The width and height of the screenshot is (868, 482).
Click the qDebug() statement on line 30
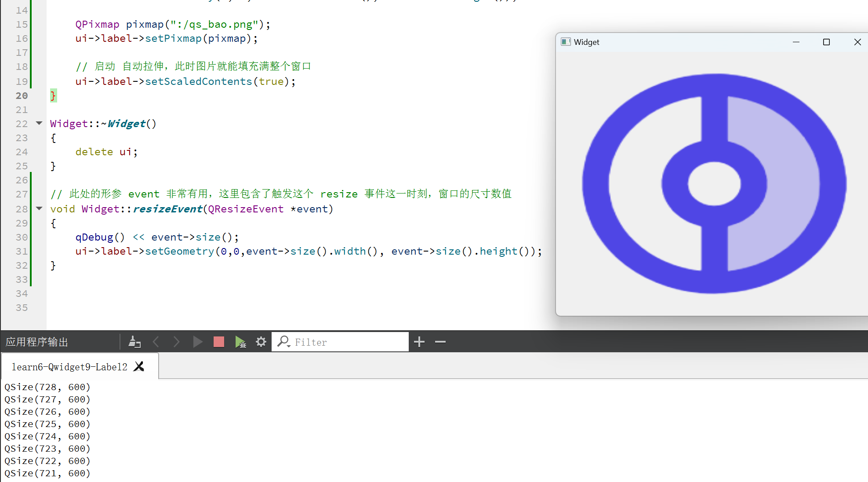coord(157,237)
